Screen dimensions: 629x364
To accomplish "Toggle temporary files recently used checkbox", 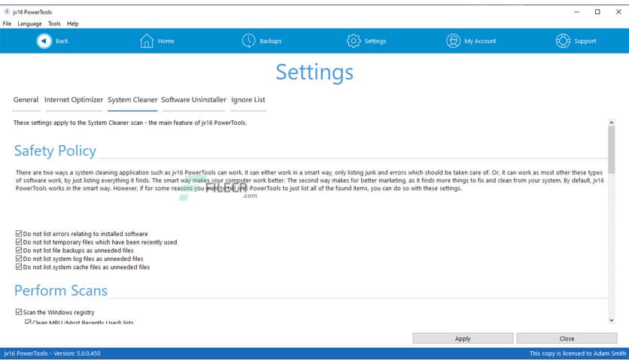I will click(19, 241).
